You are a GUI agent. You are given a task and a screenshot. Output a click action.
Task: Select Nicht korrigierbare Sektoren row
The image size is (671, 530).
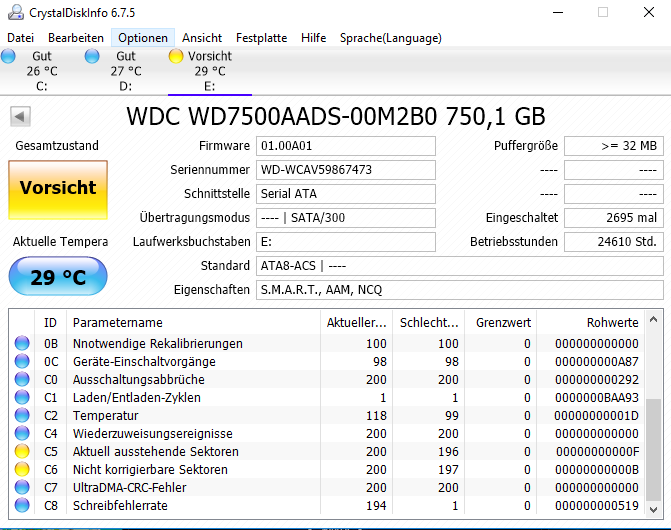[x=327, y=469]
